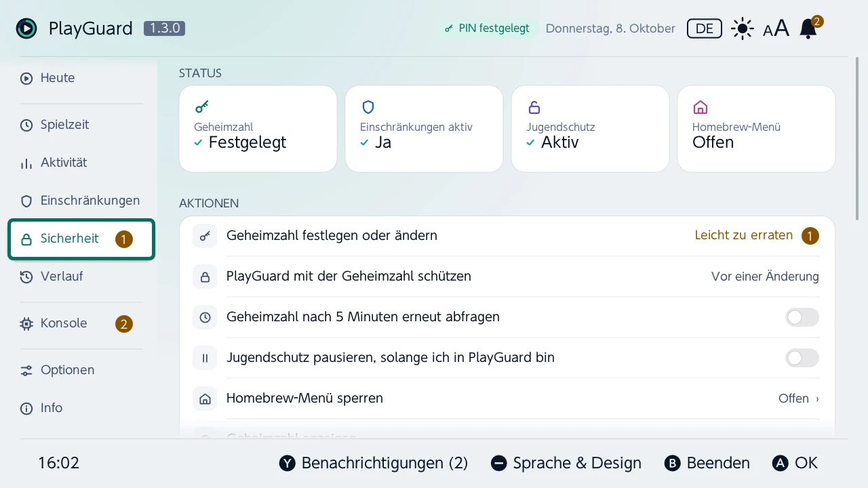This screenshot has height=488, width=868.
Task: Click the clock icon beside Geheimzahl nach 5 Minuten
Action: (205, 317)
